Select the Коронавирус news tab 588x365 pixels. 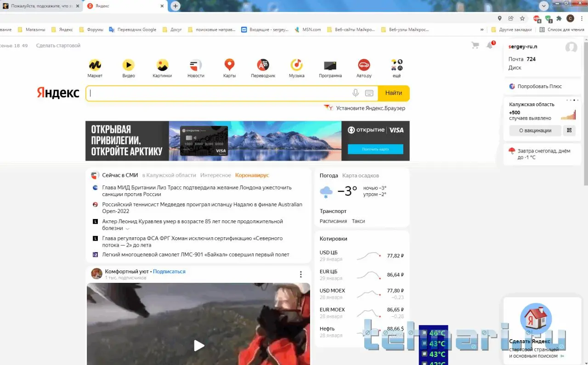tap(252, 175)
